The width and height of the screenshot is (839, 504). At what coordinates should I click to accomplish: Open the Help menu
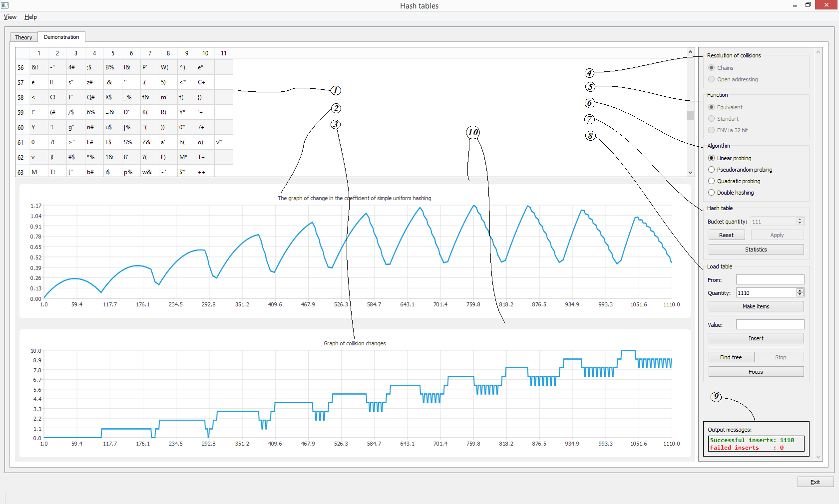[x=30, y=17]
